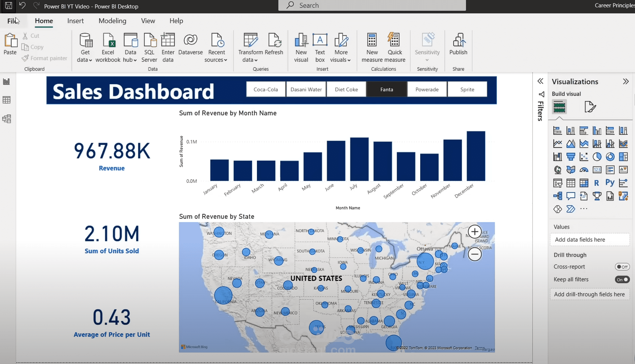
Task: Select the Slicer visual icon
Action: point(557,183)
